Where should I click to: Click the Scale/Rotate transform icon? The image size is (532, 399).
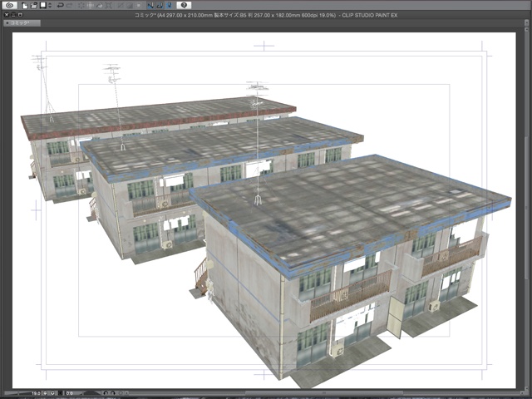pyautogui.click(x=108, y=5)
